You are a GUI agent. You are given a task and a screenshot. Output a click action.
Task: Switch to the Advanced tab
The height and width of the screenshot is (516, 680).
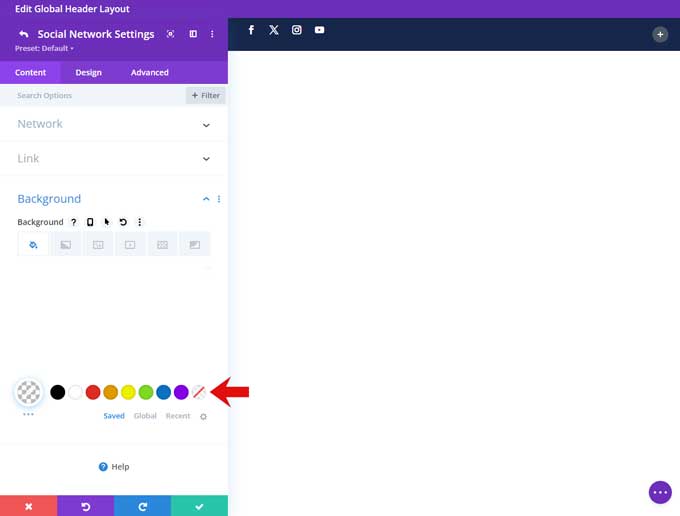[x=150, y=72]
